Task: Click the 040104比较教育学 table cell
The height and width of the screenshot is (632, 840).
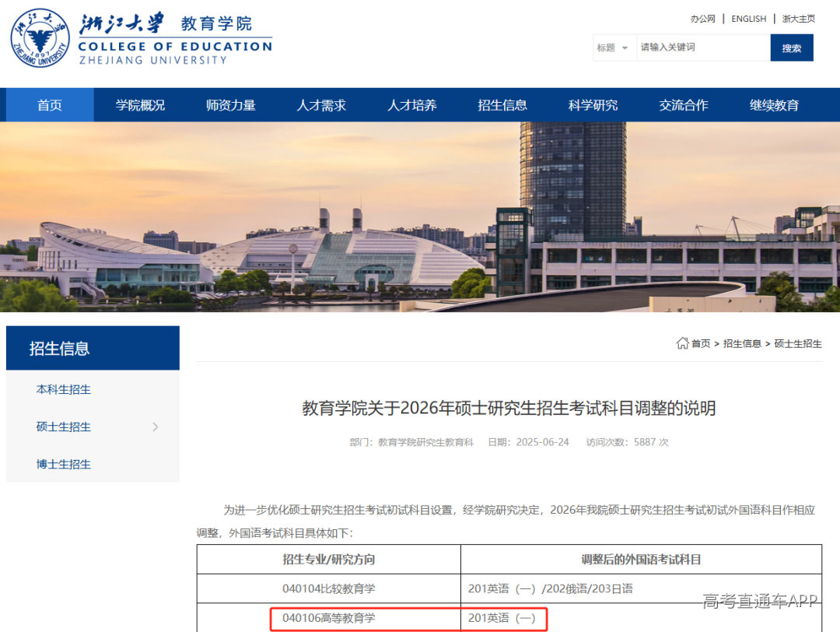Action: (x=329, y=588)
